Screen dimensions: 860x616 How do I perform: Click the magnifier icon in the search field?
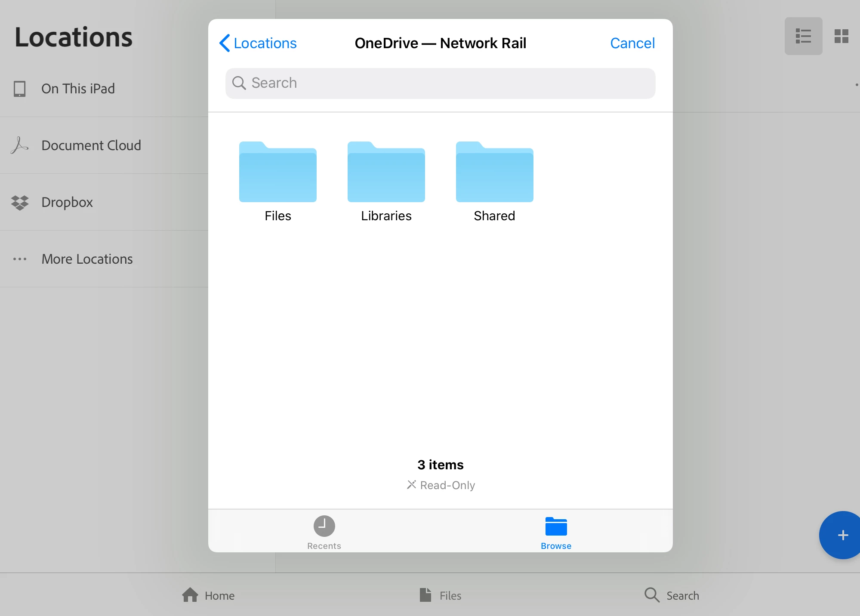pos(239,83)
